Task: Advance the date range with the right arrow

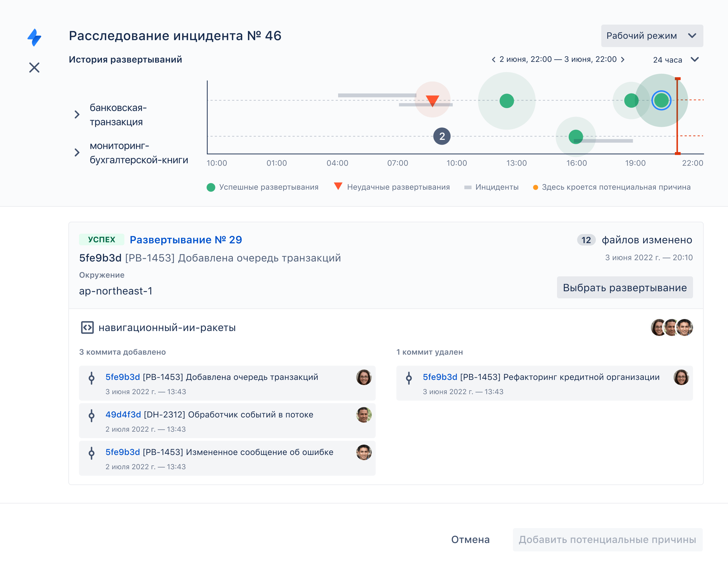Action: 623,59
